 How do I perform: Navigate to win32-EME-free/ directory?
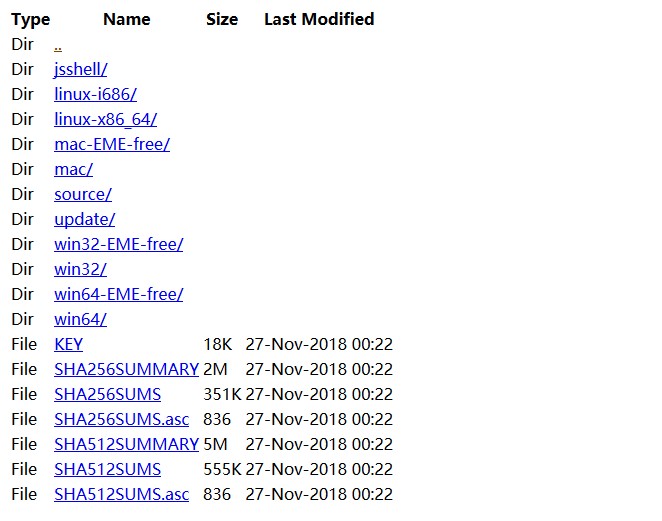[x=118, y=244]
